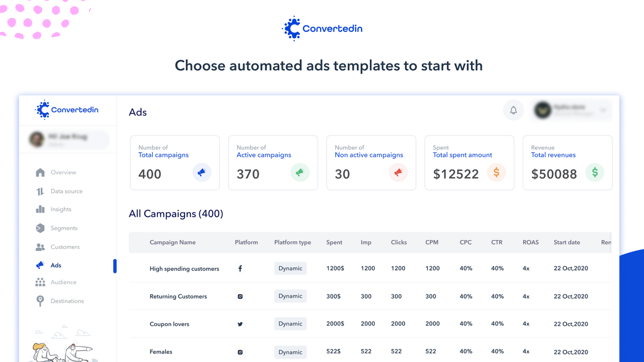Click the "Total campaigns" card label
644x362 pixels.
point(164,155)
